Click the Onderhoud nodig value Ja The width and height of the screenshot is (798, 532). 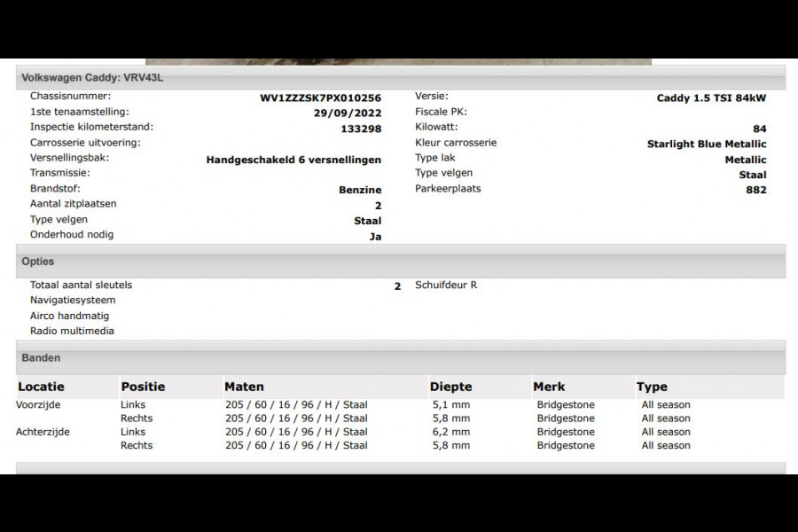[376, 237]
